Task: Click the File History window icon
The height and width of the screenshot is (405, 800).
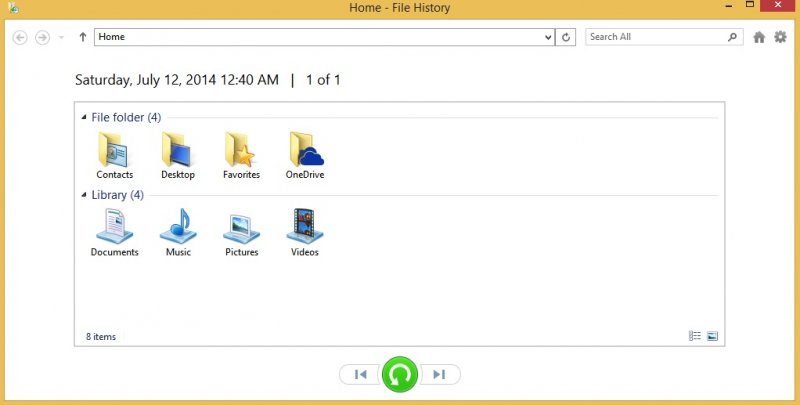Action: click(x=14, y=7)
